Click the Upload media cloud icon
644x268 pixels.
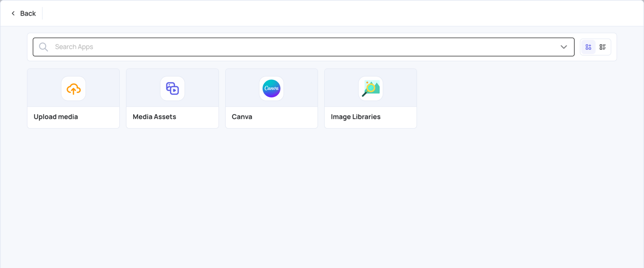tap(74, 88)
